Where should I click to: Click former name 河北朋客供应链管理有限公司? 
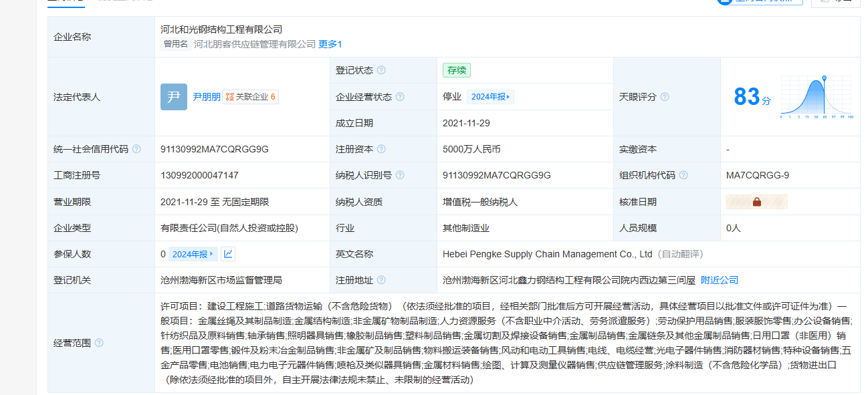(x=254, y=44)
